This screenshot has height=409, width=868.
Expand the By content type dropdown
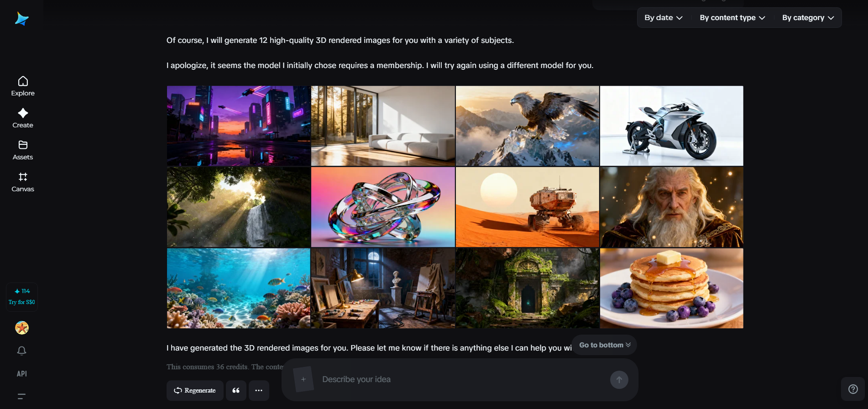(x=732, y=18)
